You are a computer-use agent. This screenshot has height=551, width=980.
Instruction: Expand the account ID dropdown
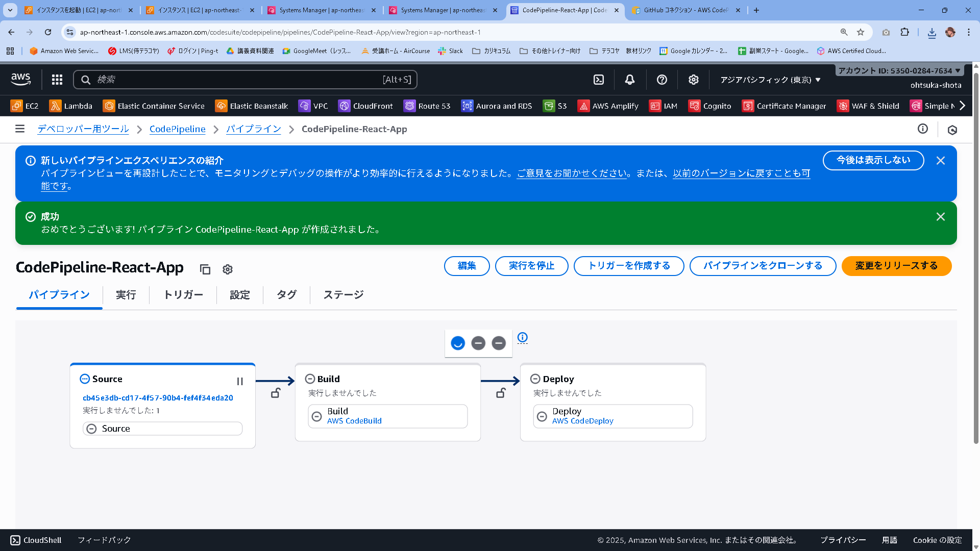(x=899, y=70)
